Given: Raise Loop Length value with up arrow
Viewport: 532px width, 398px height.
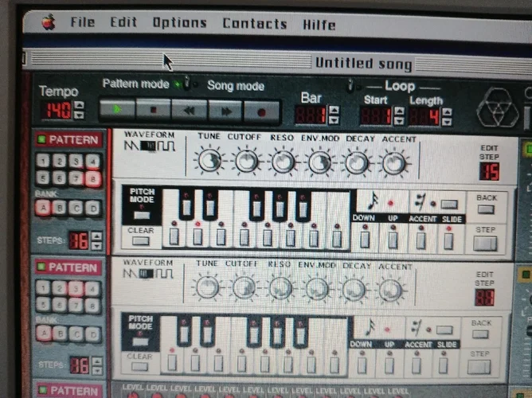Looking at the screenshot, I should [447, 112].
